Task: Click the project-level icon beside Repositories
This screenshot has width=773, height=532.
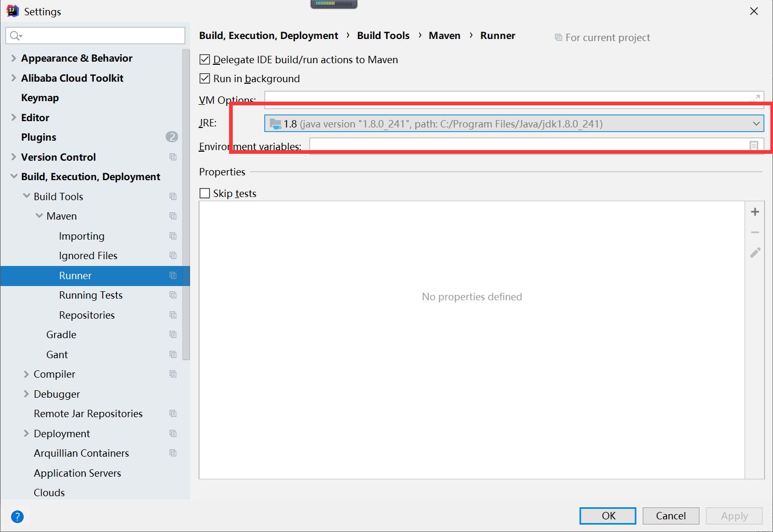Action: [x=173, y=315]
